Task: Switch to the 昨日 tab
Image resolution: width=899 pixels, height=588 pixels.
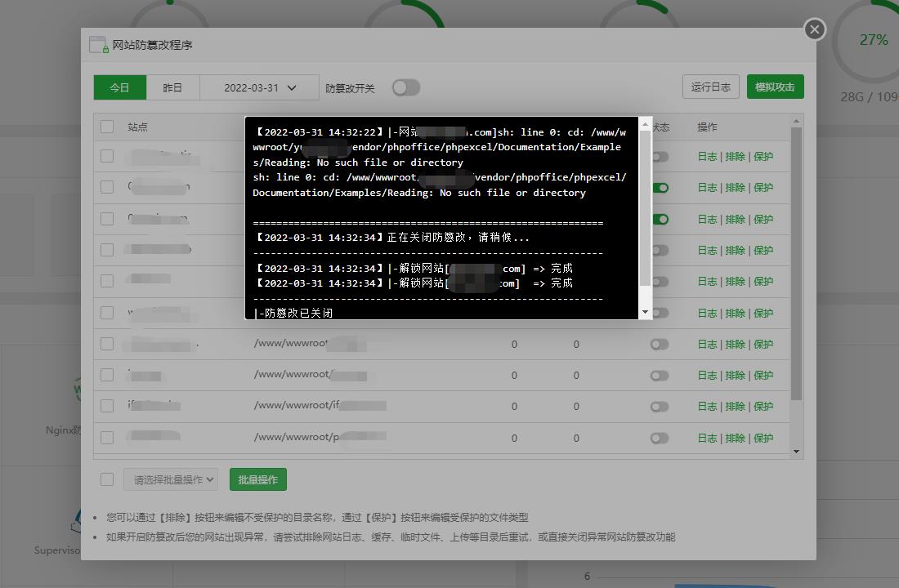Action: 172,87
